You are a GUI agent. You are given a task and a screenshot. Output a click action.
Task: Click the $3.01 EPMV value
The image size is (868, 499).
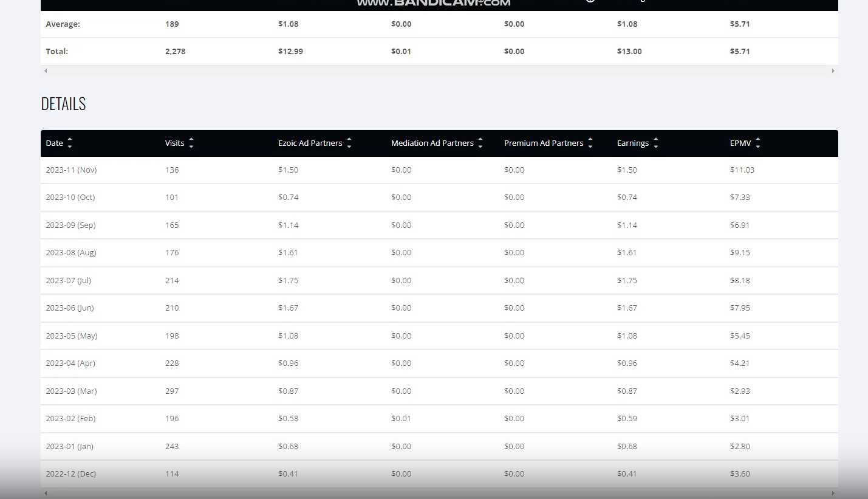(x=740, y=419)
